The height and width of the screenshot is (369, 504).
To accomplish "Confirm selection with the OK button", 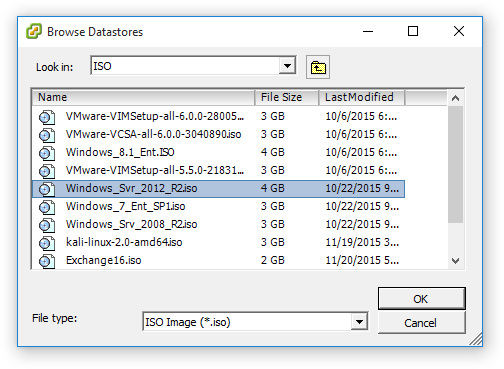I will pos(422,299).
